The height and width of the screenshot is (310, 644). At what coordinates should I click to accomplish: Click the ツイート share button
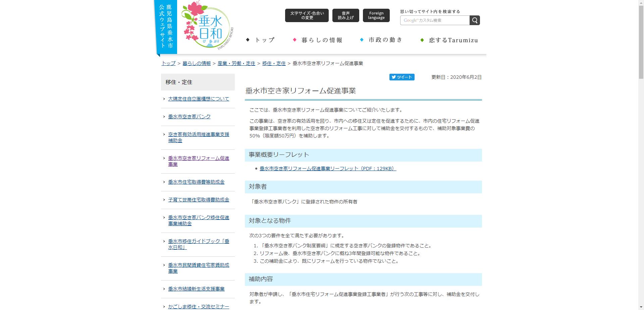(402, 77)
